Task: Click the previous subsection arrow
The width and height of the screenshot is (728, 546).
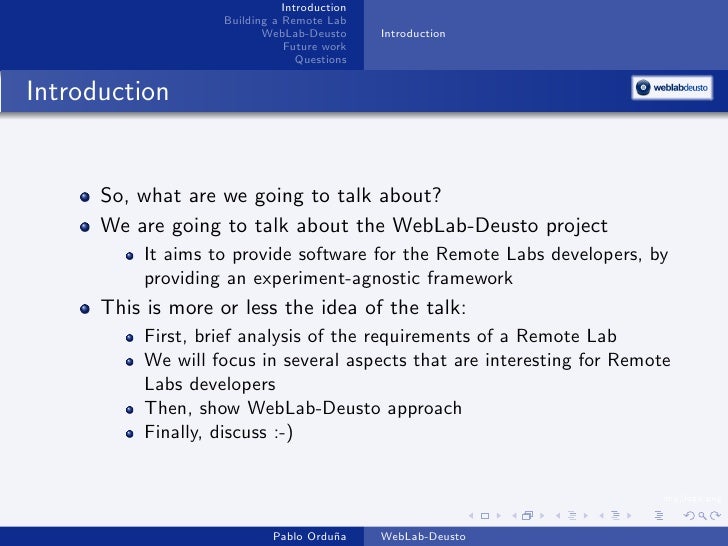Action: (558, 515)
